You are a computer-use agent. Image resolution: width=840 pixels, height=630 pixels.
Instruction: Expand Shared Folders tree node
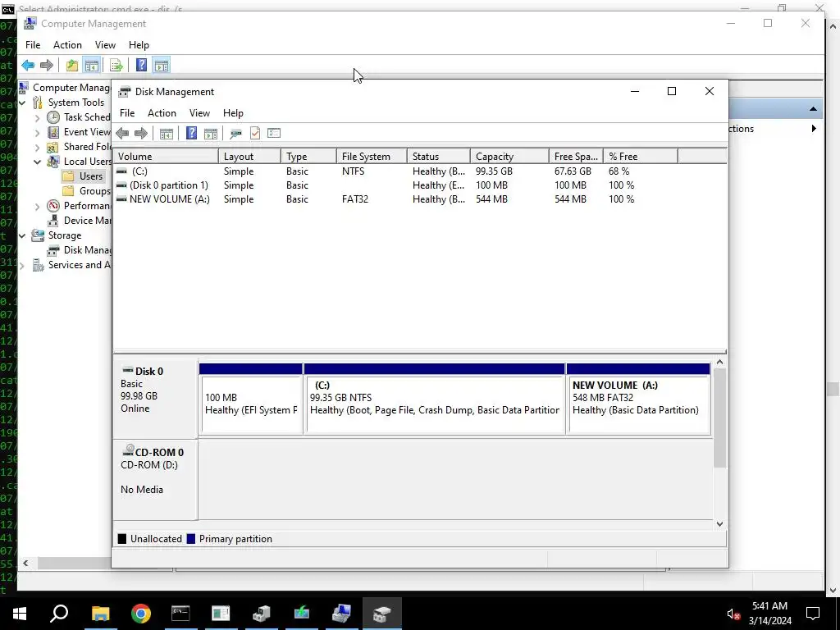pyautogui.click(x=37, y=147)
